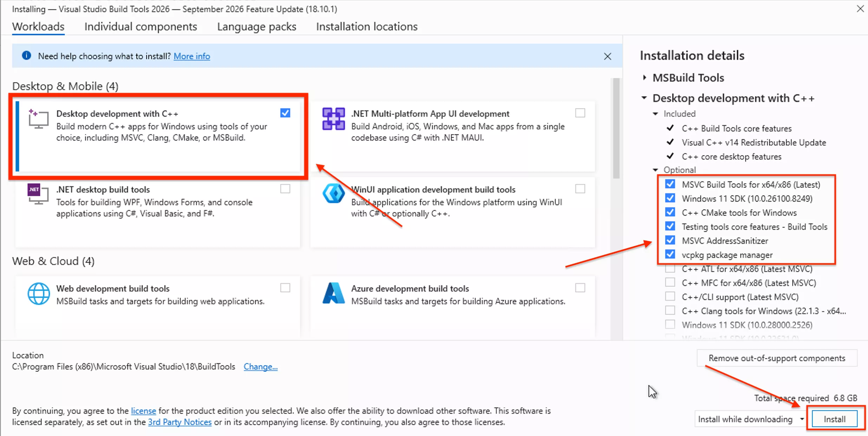
Task: Click 'C++ core desktop features' entry
Action: [x=732, y=156]
